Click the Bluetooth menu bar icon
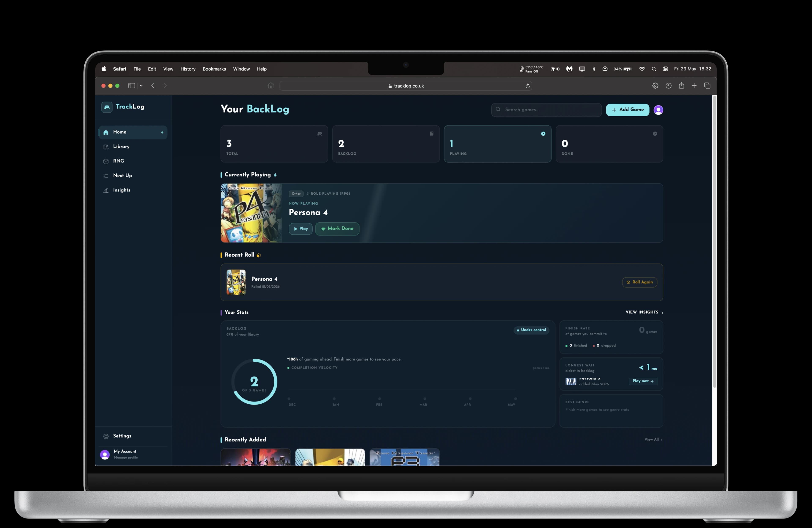 [x=594, y=69]
